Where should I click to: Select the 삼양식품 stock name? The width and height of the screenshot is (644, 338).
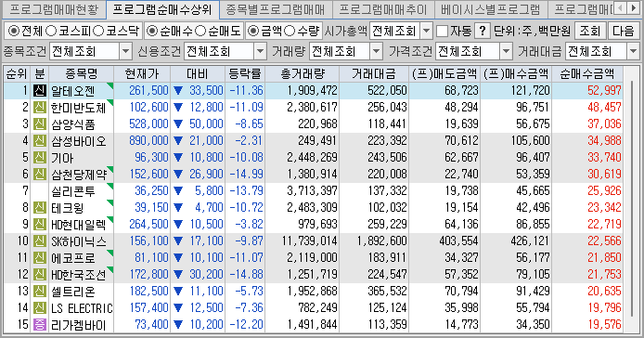click(72, 124)
